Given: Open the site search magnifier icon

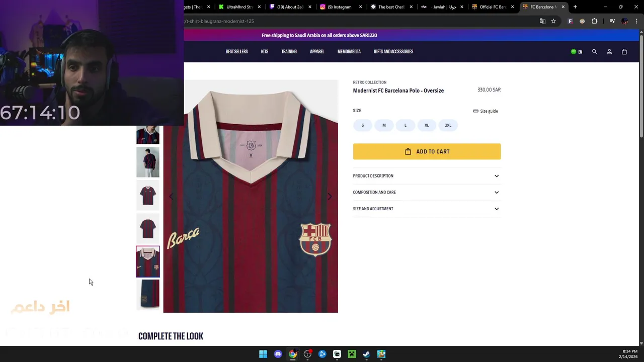Looking at the screenshot, I should tap(594, 52).
